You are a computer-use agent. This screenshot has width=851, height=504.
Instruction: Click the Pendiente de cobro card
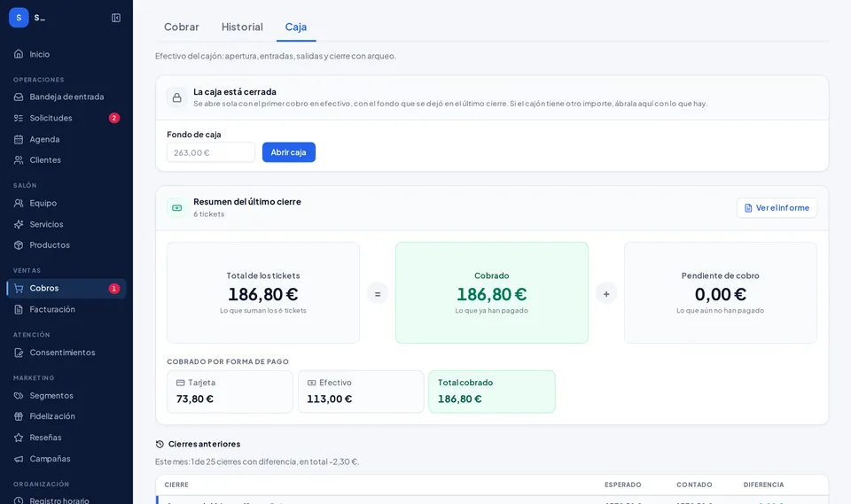(720, 292)
